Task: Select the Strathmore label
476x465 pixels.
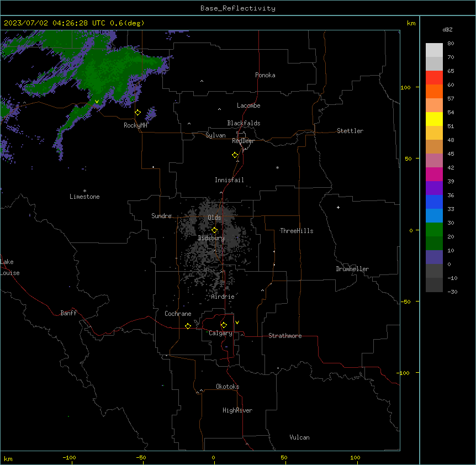Action: click(x=285, y=336)
